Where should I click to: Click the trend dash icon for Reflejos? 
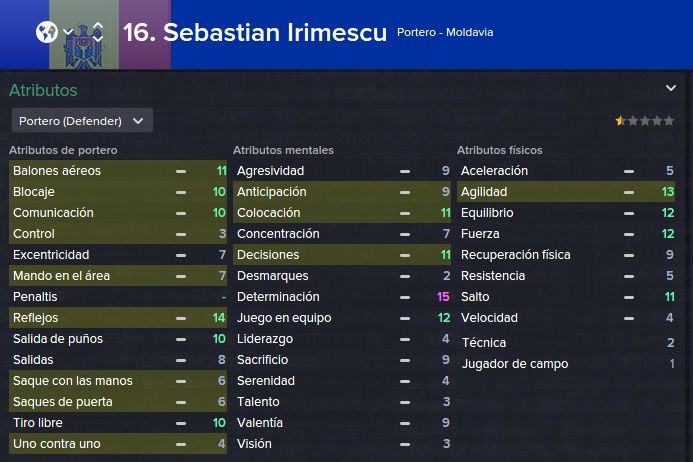181,318
